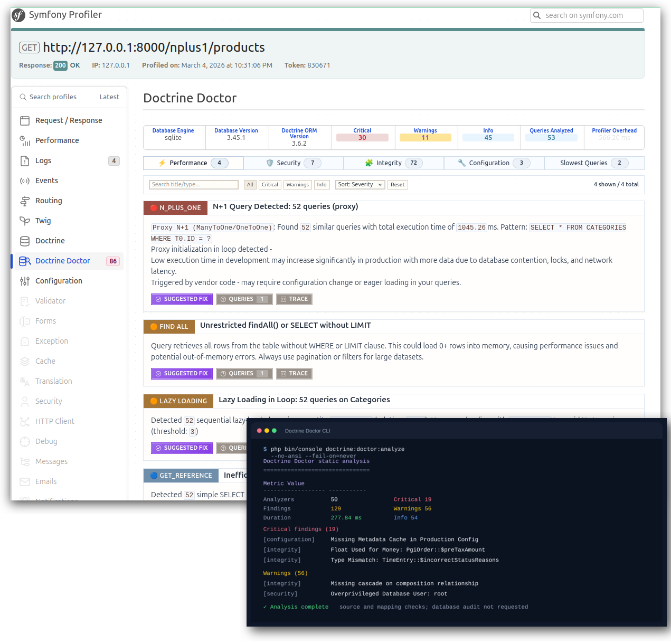Open the Events panel icon
The width and height of the screenshot is (671, 644).
[25, 181]
